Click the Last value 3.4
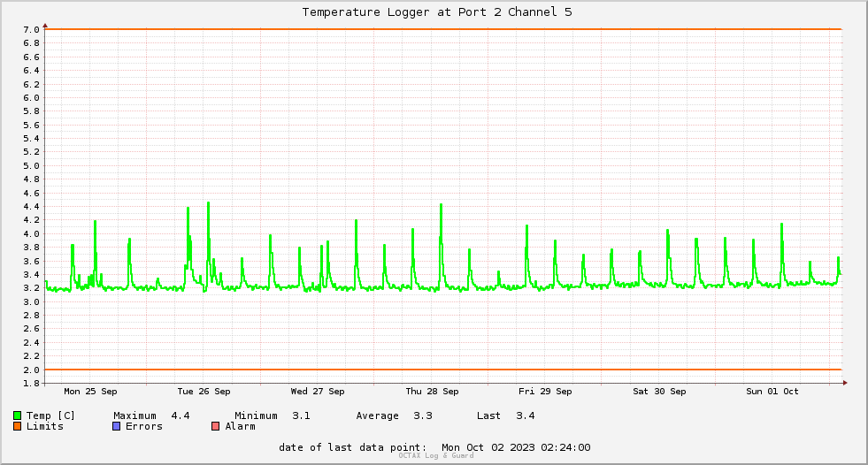 pos(526,415)
